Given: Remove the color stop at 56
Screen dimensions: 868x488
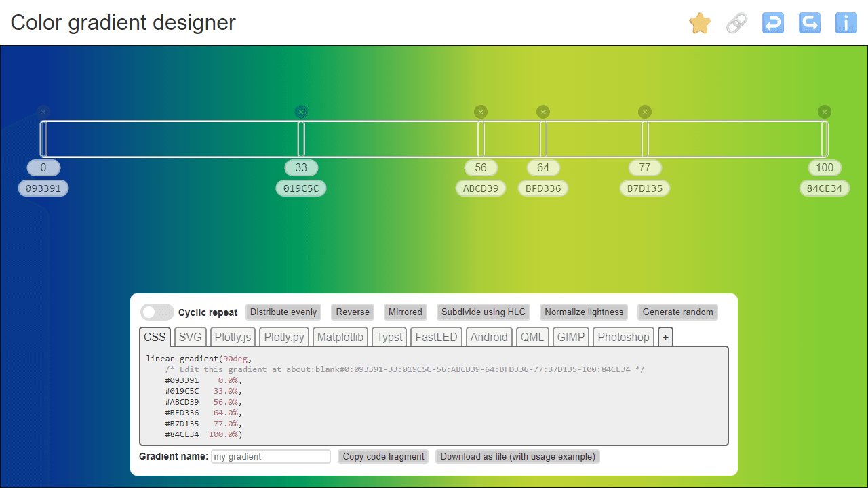Looking at the screenshot, I should [481, 112].
